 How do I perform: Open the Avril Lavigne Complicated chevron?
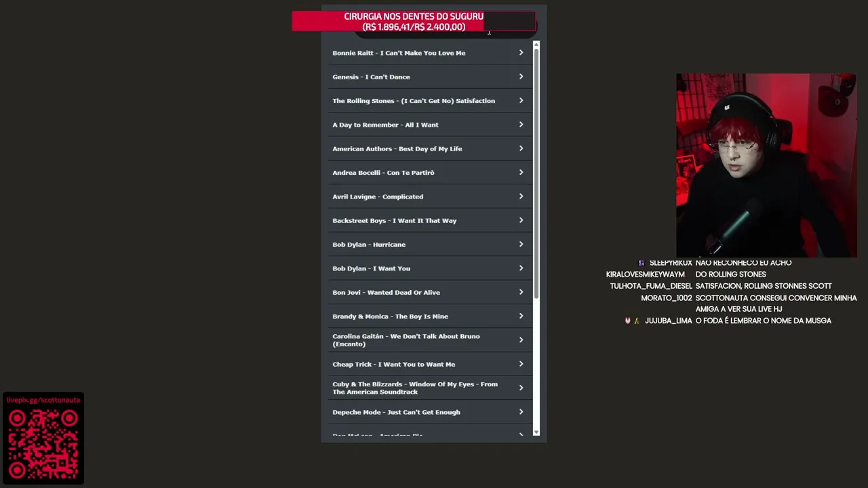(521, 197)
